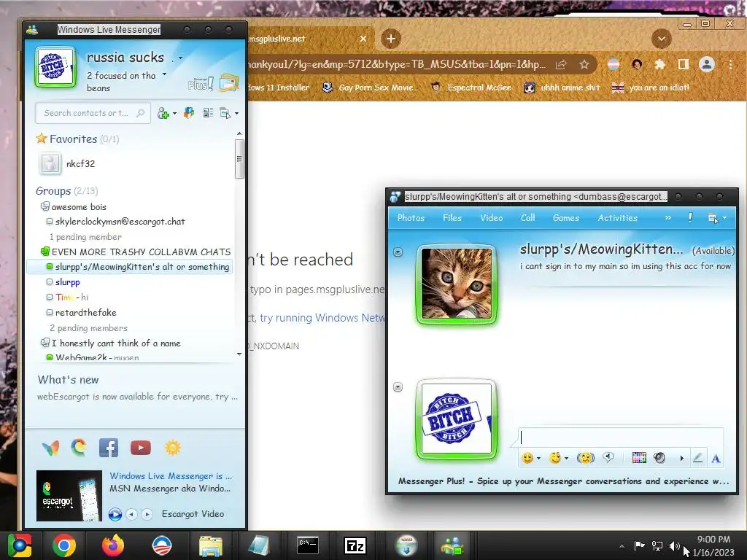Click the change font letter A icon
This screenshot has width=747, height=560.
pyautogui.click(x=716, y=459)
